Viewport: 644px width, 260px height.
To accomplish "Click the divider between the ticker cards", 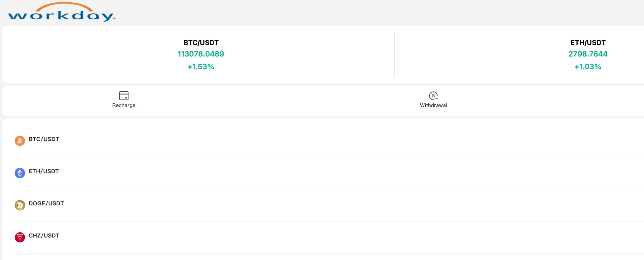I will point(394,55).
